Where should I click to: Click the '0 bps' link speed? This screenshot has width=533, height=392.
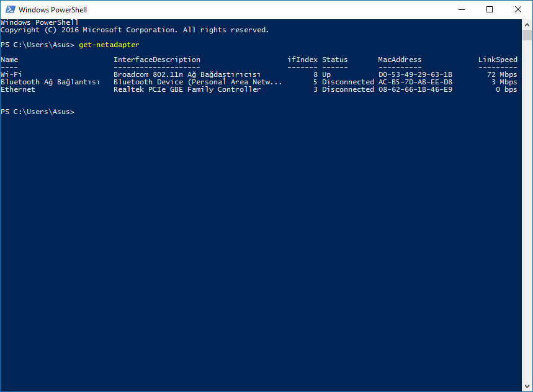click(x=506, y=90)
